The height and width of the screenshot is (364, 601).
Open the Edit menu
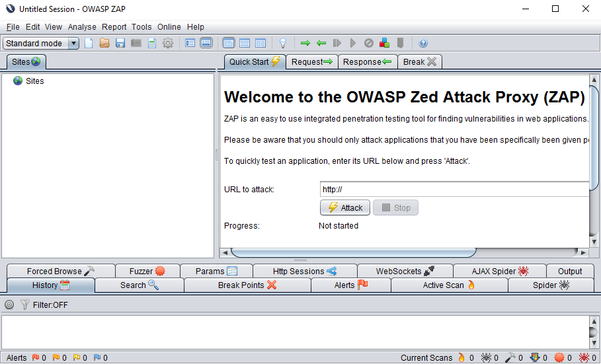[32, 27]
